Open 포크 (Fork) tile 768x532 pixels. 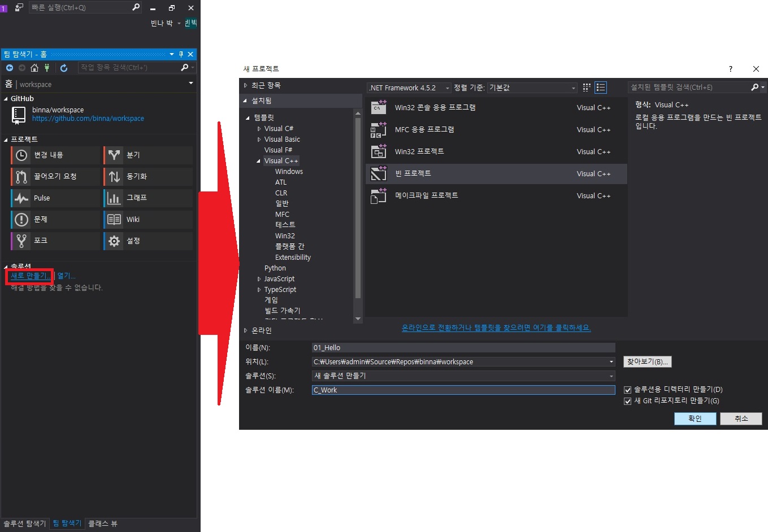(55, 241)
